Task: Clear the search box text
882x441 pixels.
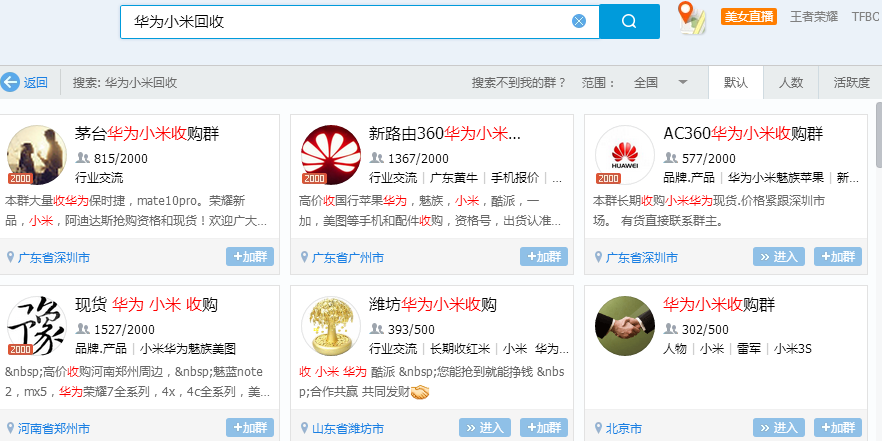Action: click(579, 21)
